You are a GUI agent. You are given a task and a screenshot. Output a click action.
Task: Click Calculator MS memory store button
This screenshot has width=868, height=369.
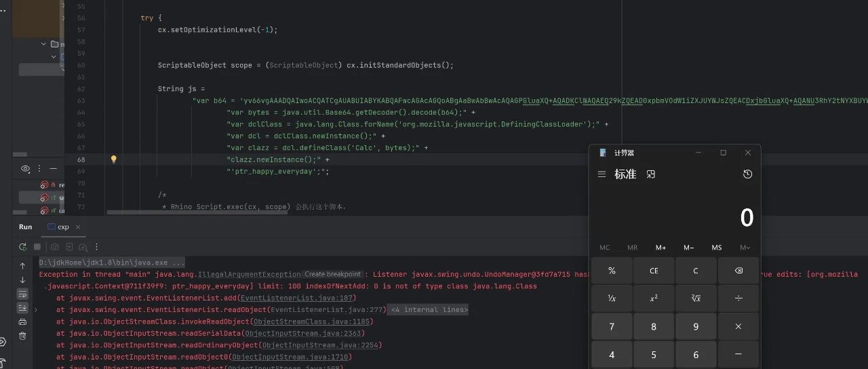[717, 248]
